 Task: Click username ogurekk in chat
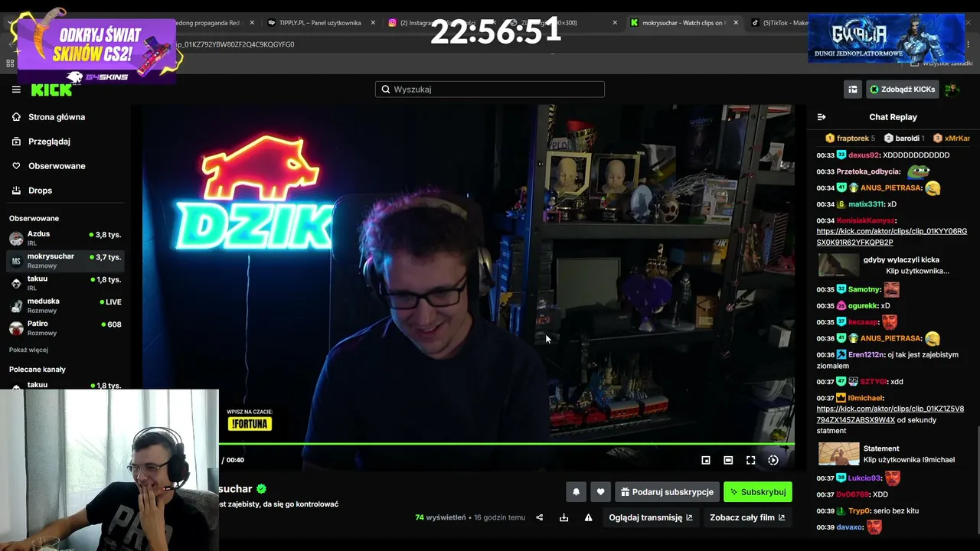[863, 306]
